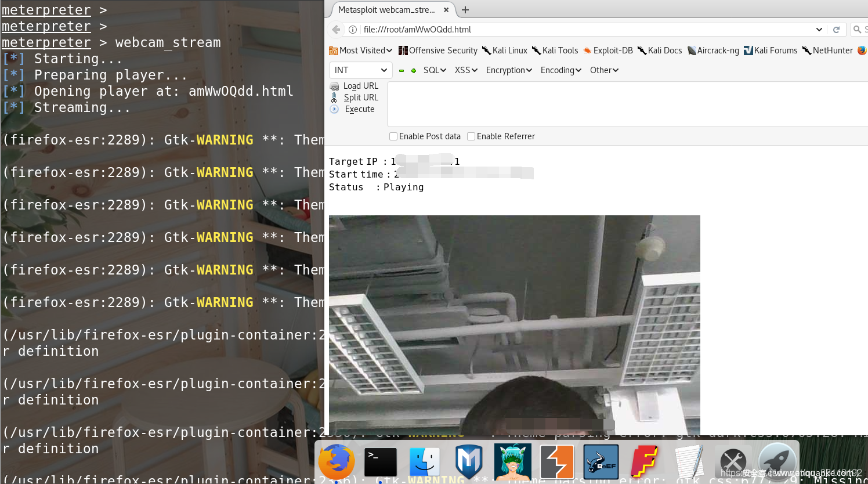868x484 pixels.
Task: Expand the Other menu in HackBar
Action: (x=604, y=70)
